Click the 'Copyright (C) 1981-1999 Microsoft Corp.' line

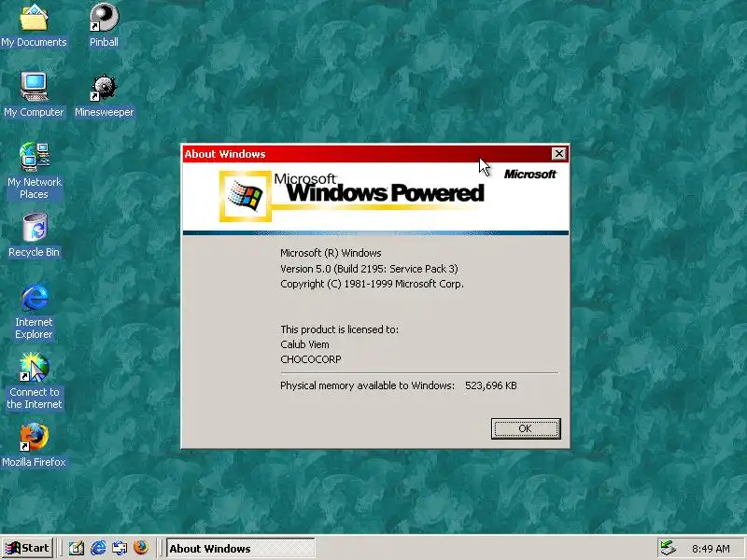[x=372, y=284]
